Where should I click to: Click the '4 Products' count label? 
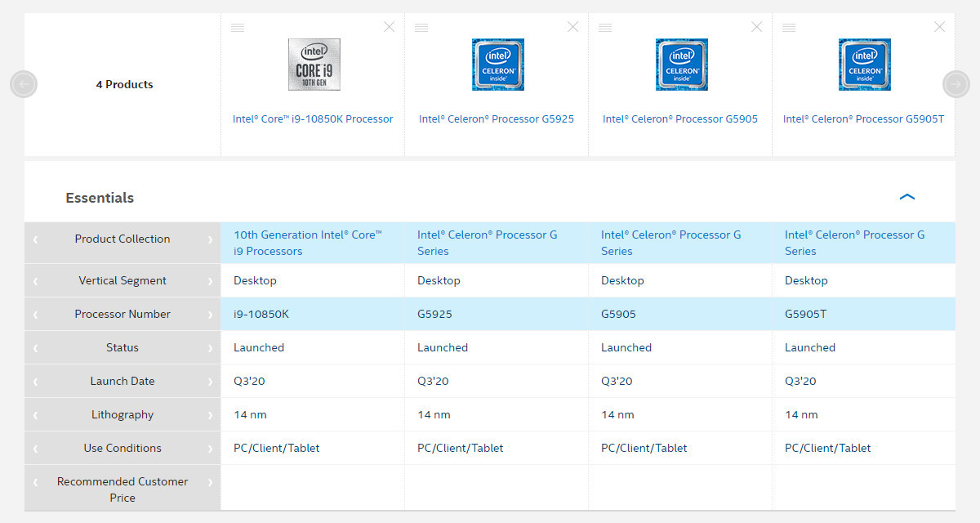(124, 84)
